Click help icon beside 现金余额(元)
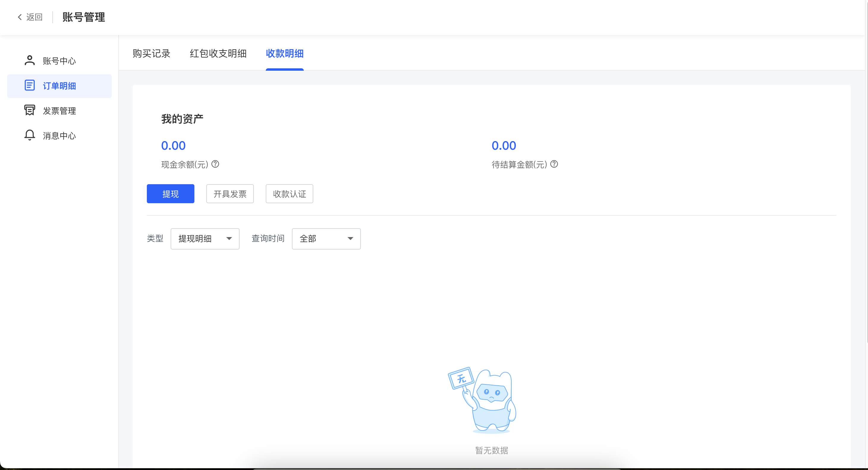Image resolution: width=868 pixels, height=470 pixels. 215,164
